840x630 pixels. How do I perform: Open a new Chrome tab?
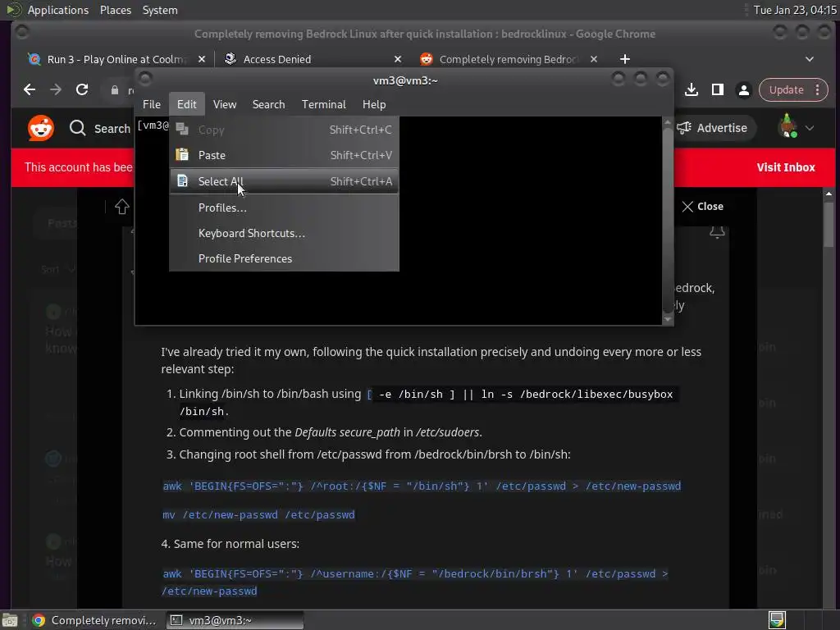(624, 59)
